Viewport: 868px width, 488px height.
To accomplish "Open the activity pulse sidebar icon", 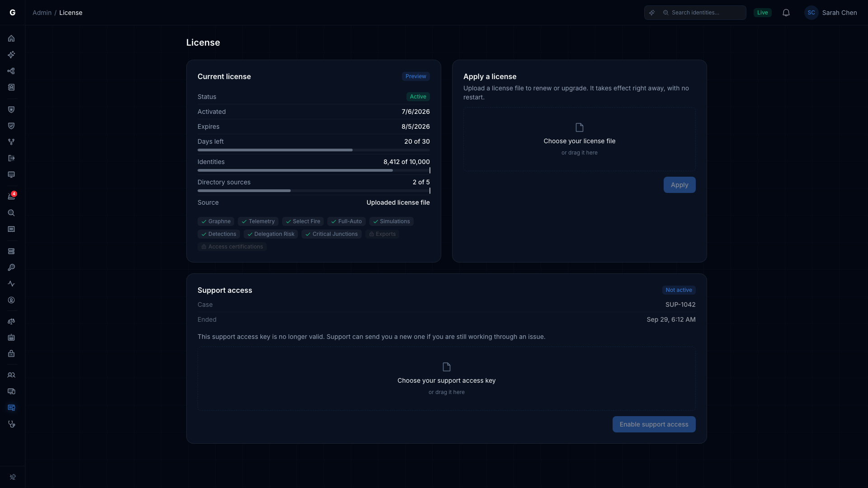I will [11, 284].
